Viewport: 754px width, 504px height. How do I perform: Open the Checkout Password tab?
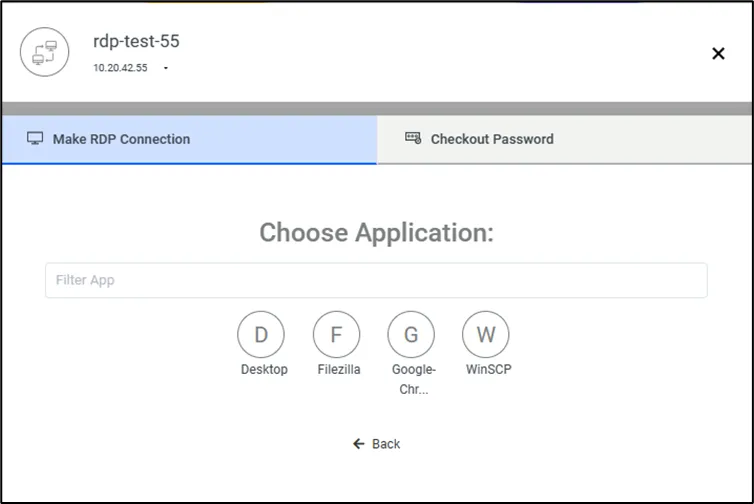click(565, 139)
